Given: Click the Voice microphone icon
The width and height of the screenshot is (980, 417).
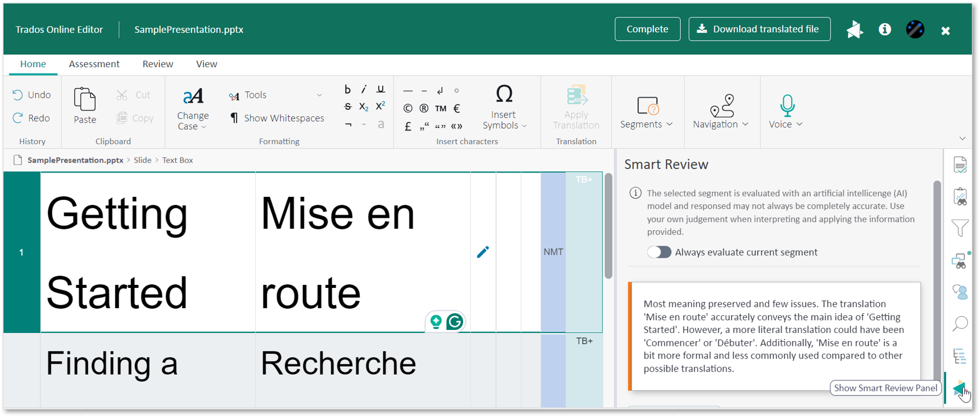Looking at the screenshot, I should click(x=787, y=105).
